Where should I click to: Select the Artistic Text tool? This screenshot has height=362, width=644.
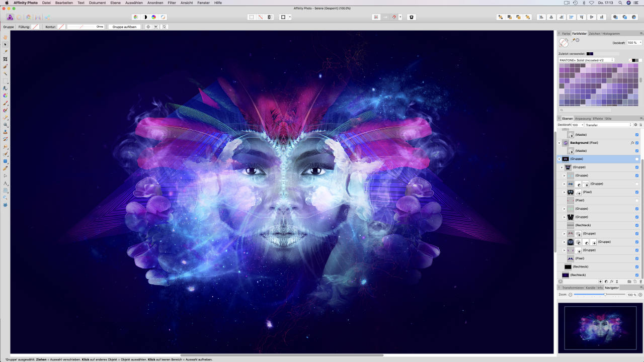(x=6, y=183)
